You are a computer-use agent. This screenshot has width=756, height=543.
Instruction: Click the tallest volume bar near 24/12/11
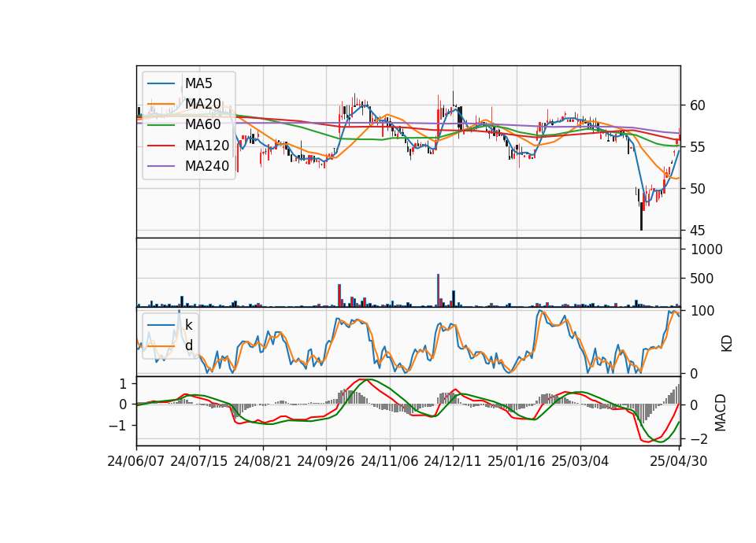[x=439, y=290]
